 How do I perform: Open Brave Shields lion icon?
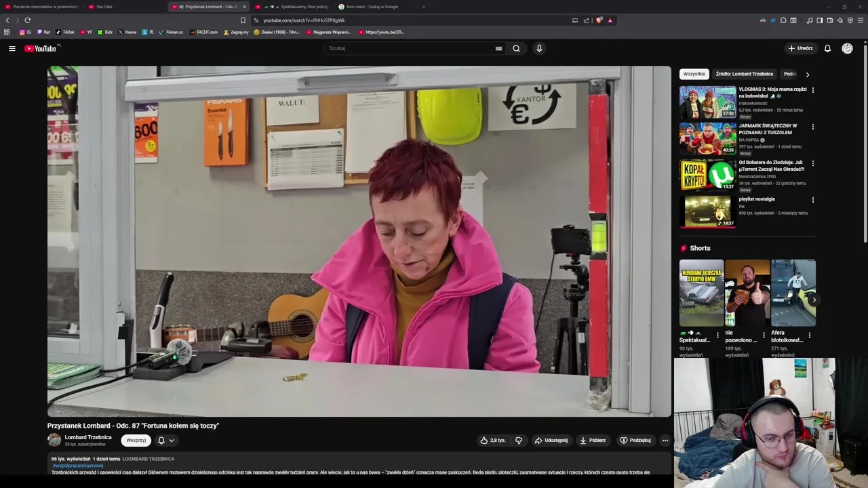click(x=599, y=20)
